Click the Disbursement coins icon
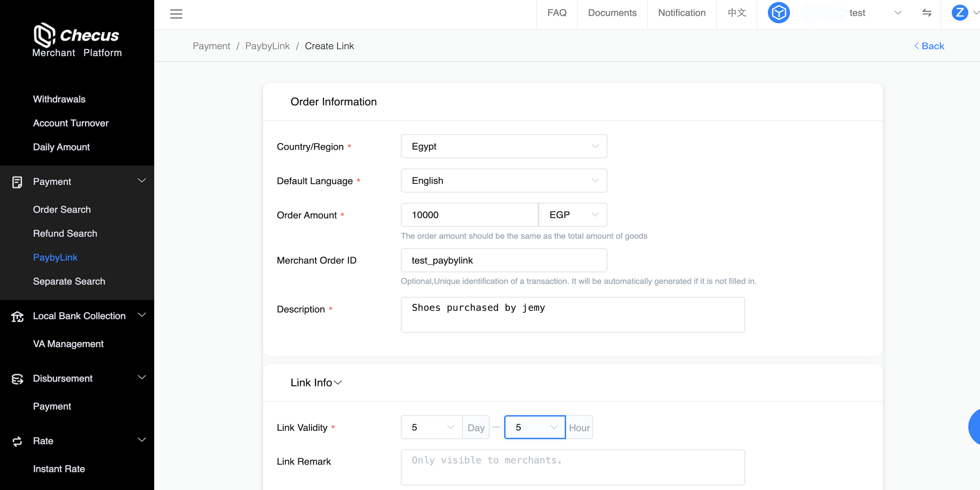This screenshot has height=490, width=980. click(17, 379)
